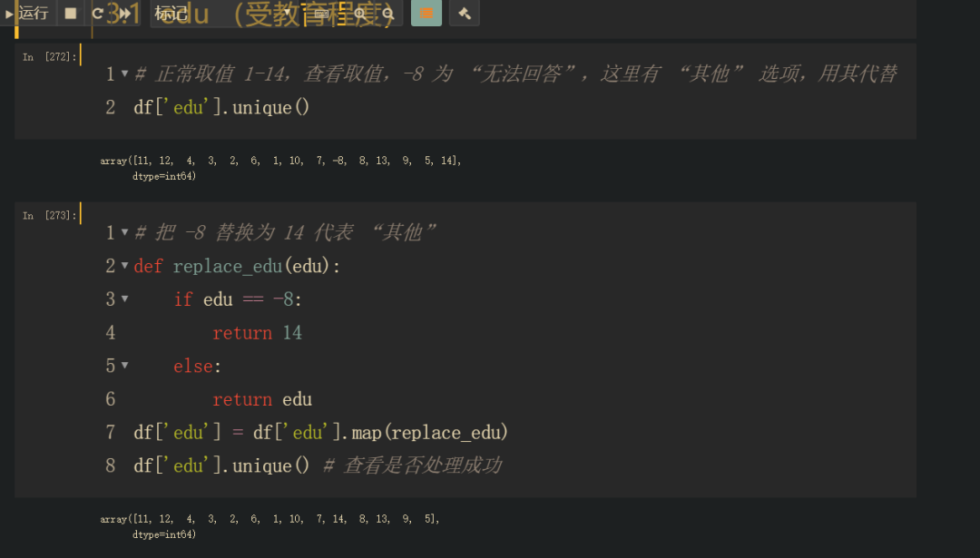Restart the kernel using the circular arrow
980x558 pixels.
click(97, 13)
